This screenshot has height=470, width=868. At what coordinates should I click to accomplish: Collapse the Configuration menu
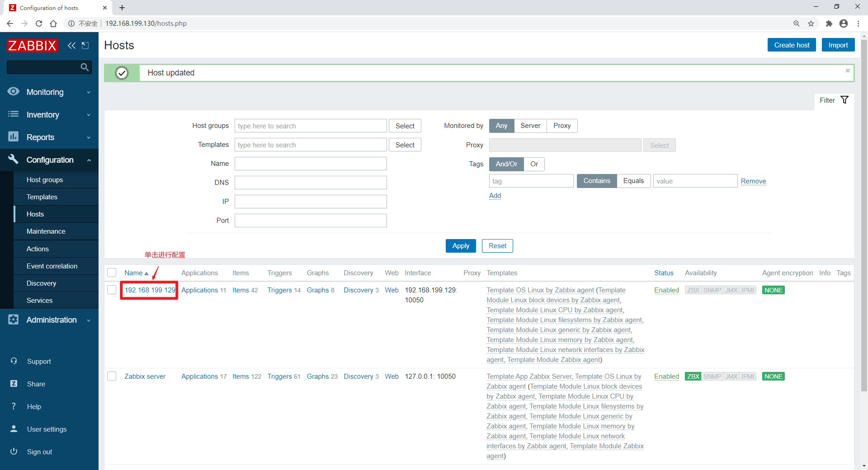(x=49, y=160)
